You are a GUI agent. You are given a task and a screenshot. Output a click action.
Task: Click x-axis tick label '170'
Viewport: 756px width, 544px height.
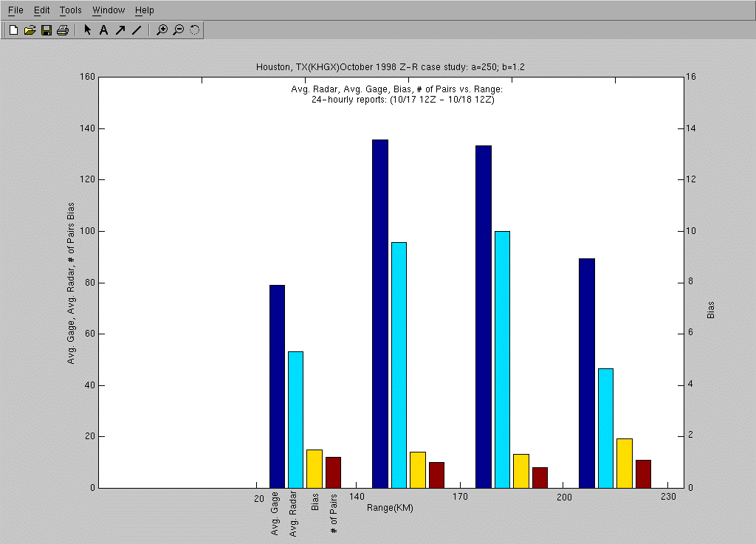tap(460, 496)
